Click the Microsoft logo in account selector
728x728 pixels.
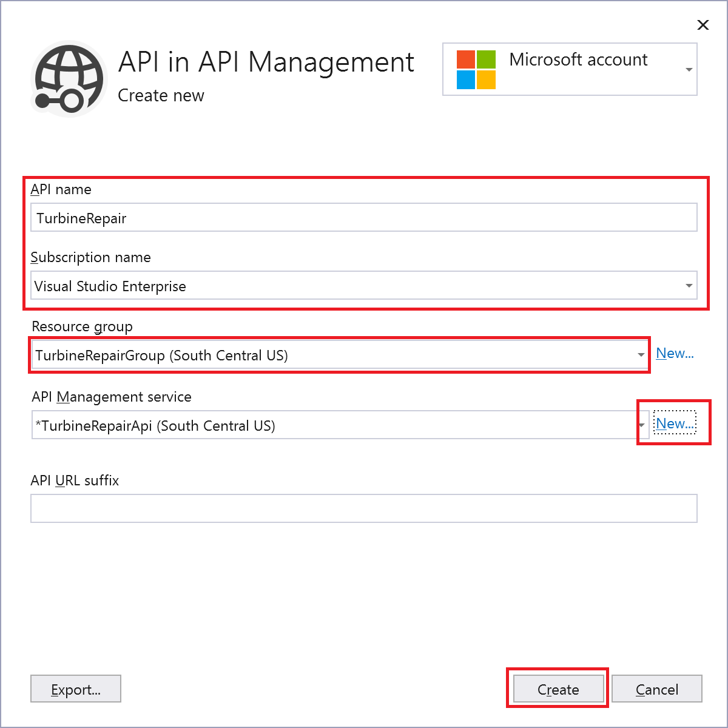pos(476,69)
